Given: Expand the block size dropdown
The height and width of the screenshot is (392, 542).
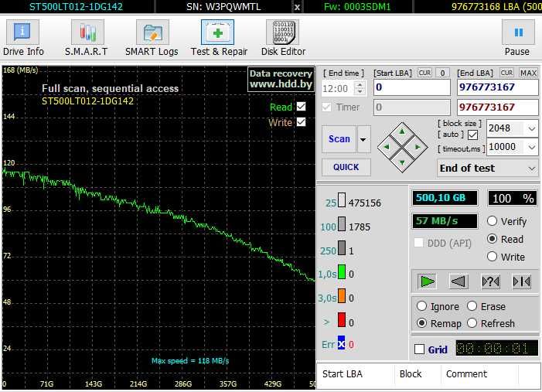Looking at the screenshot, I should click(531, 128).
